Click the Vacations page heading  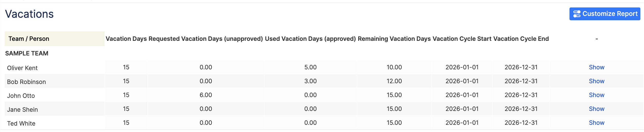tap(29, 14)
